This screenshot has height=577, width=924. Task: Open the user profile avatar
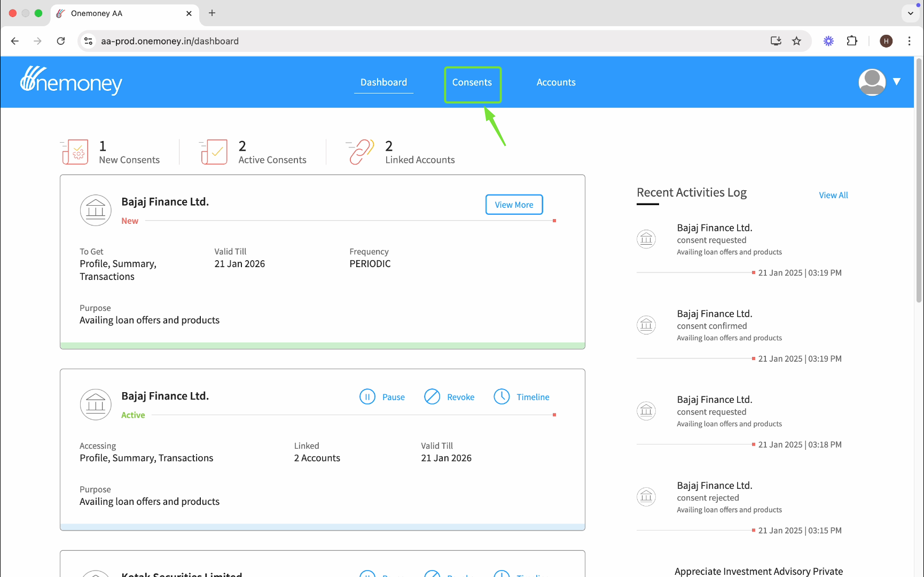872,82
